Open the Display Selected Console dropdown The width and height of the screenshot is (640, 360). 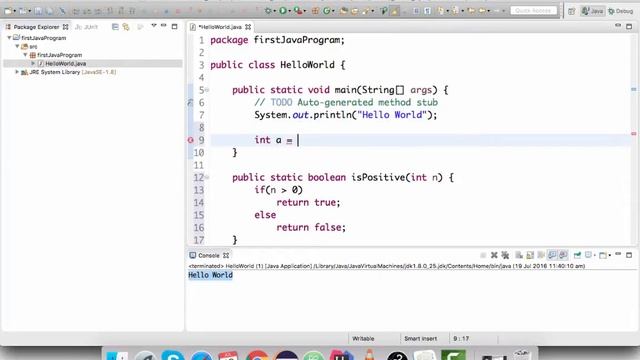coord(594,256)
